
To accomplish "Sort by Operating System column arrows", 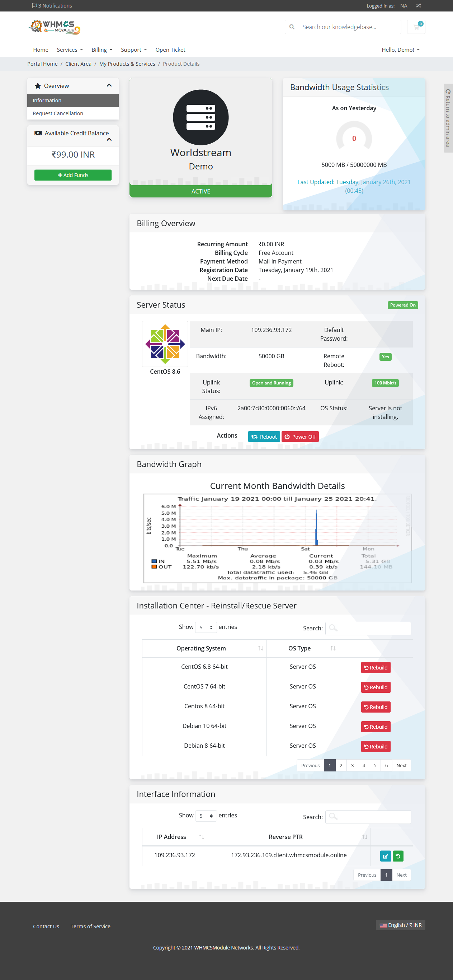I will (x=261, y=648).
